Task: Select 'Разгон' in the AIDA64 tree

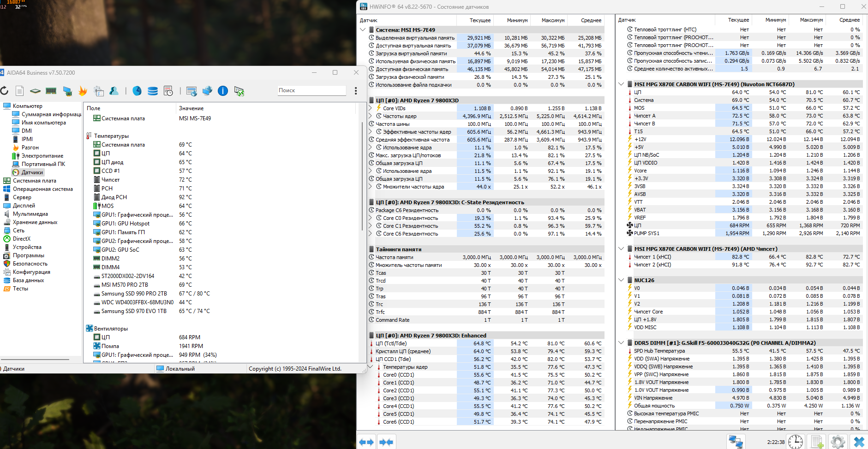Action: click(x=30, y=148)
